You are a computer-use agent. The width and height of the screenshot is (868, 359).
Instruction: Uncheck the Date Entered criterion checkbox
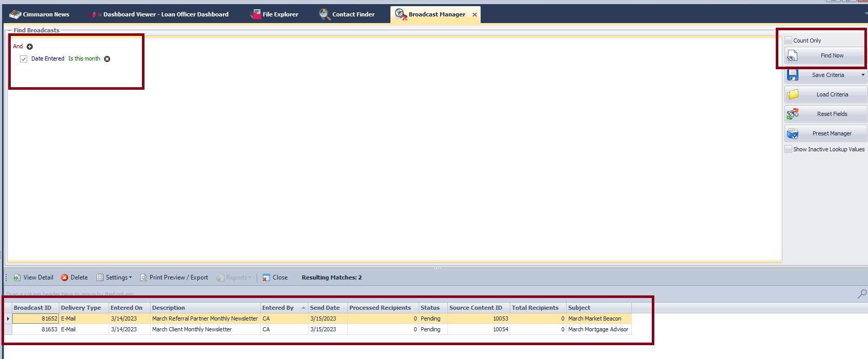coord(24,59)
